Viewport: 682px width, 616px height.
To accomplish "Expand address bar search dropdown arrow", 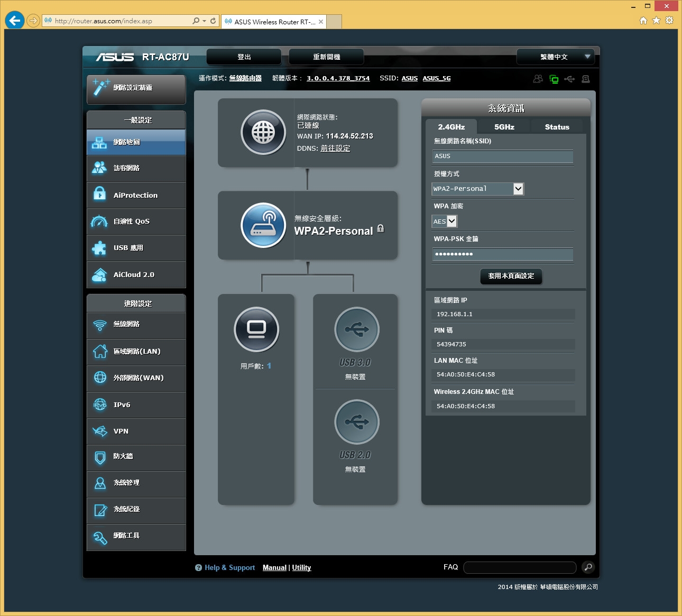I will coord(204,21).
